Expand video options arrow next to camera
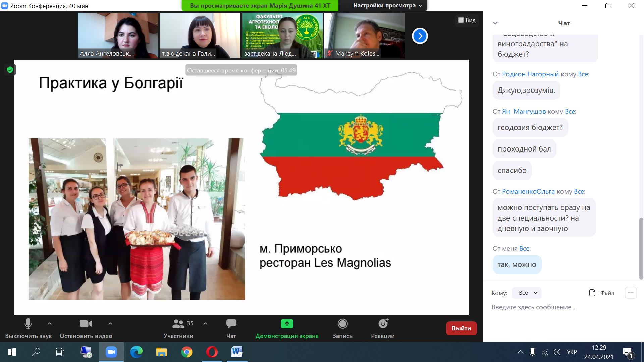 pos(110,324)
